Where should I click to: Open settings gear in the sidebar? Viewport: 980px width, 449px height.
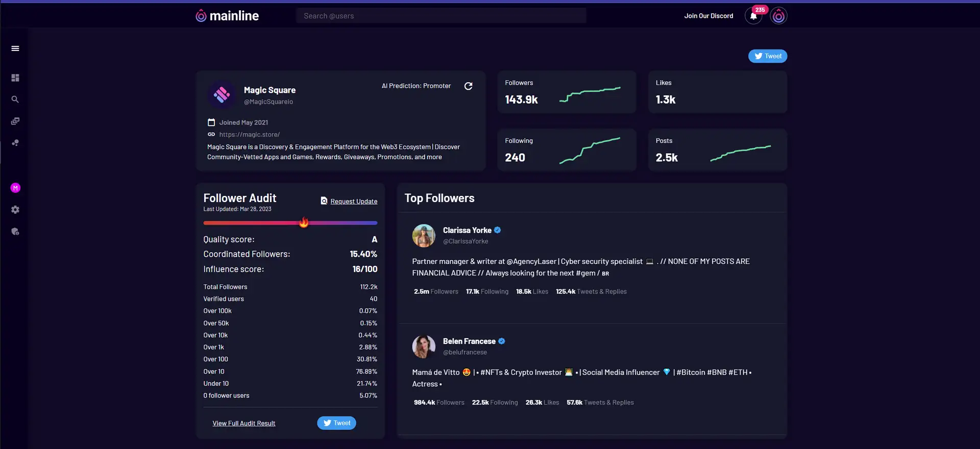click(15, 210)
